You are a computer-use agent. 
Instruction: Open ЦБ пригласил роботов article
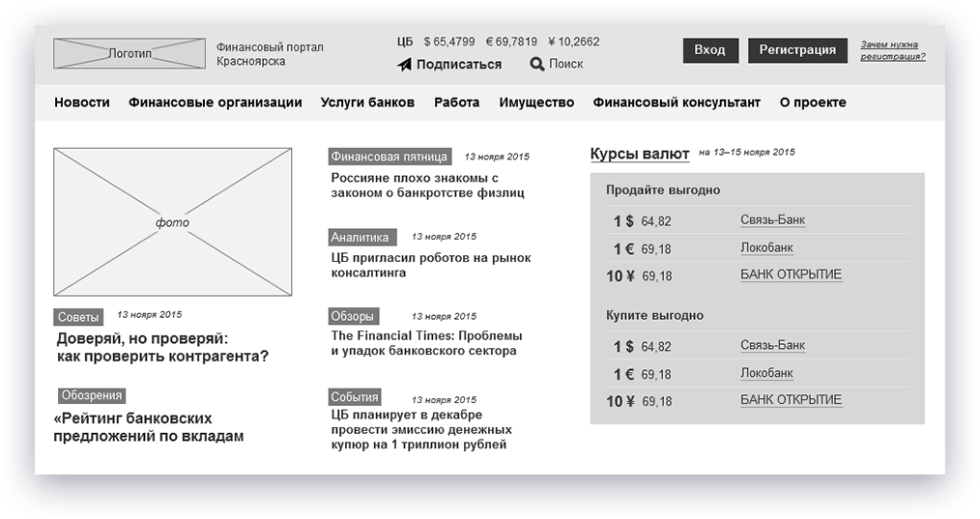pos(431,265)
